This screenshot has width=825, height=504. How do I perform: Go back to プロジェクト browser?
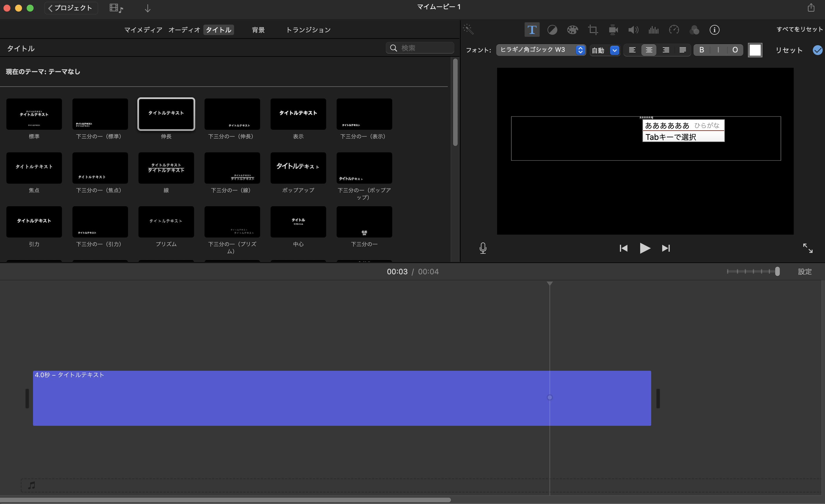(x=71, y=8)
